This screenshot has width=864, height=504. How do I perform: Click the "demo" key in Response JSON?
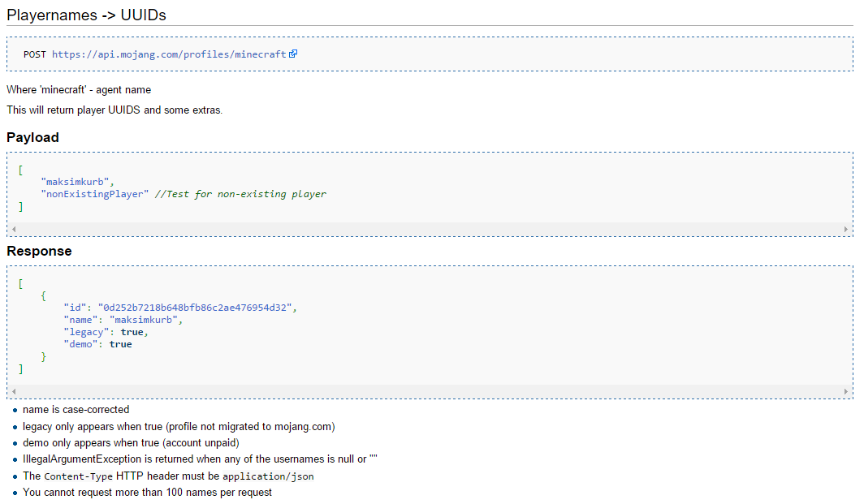[x=81, y=344]
